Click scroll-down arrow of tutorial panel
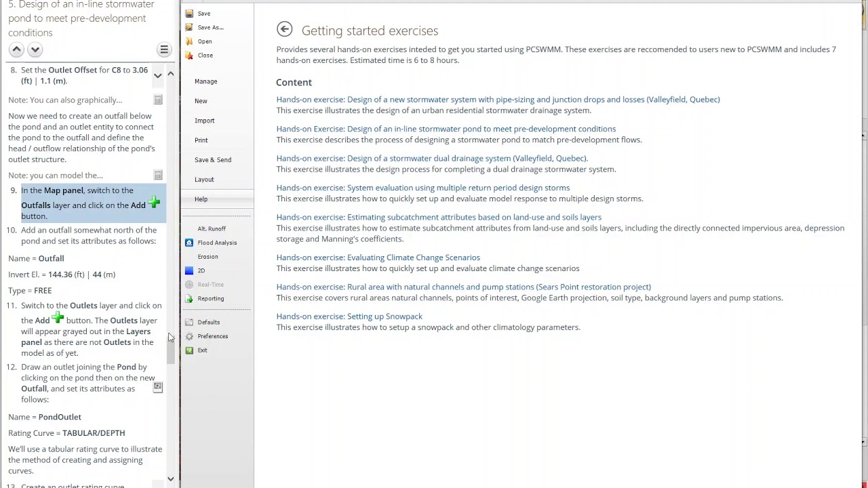The width and height of the screenshot is (868, 488). coord(171,479)
